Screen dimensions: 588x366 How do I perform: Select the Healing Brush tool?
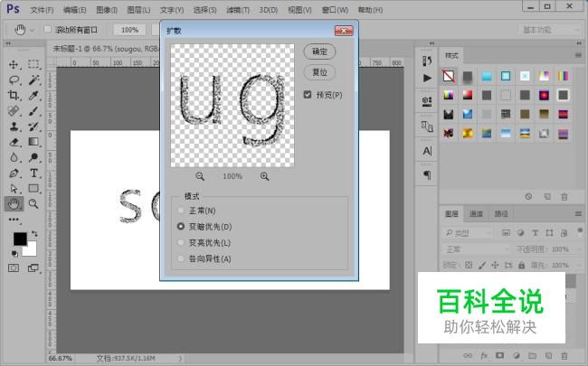pyautogui.click(x=14, y=111)
